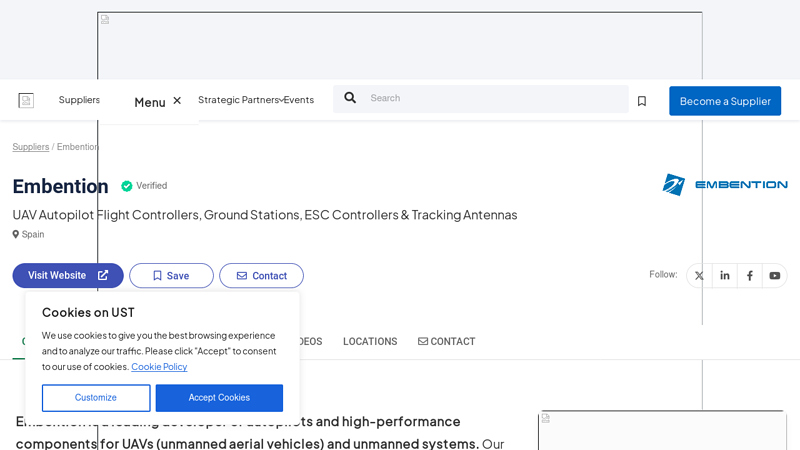800x450 pixels.
Task: Go to the Events menu item
Action: point(299,100)
